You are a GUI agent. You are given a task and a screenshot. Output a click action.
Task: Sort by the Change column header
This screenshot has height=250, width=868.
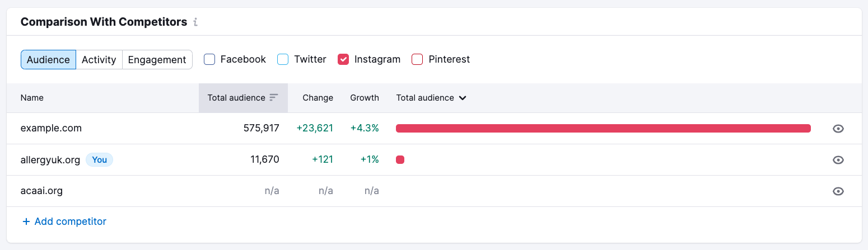point(318,98)
